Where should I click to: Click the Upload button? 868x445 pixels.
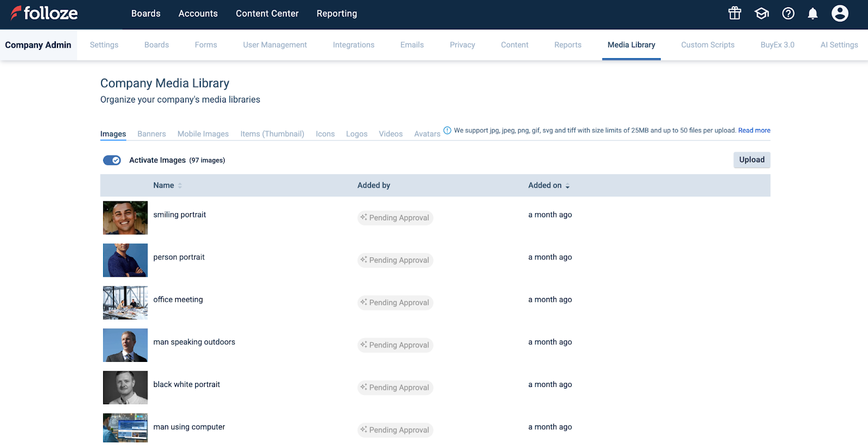pos(751,160)
